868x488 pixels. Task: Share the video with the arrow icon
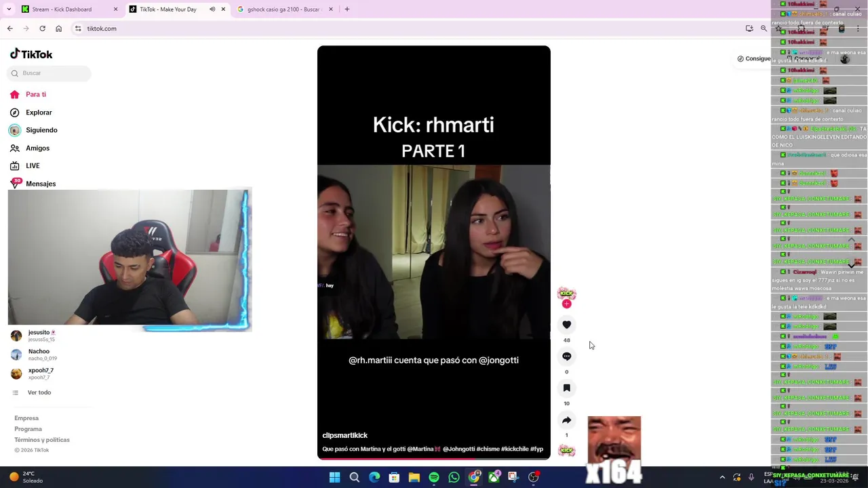click(567, 420)
